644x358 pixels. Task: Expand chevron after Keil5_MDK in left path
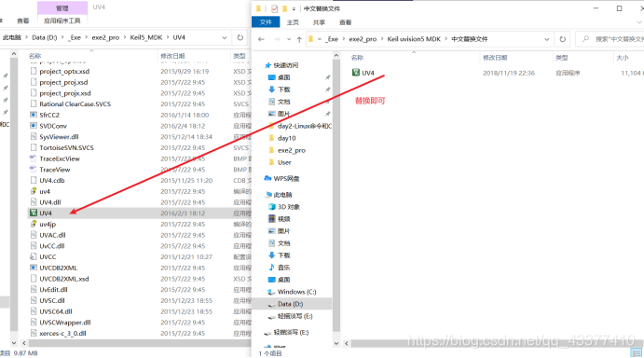(x=169, y=37)
